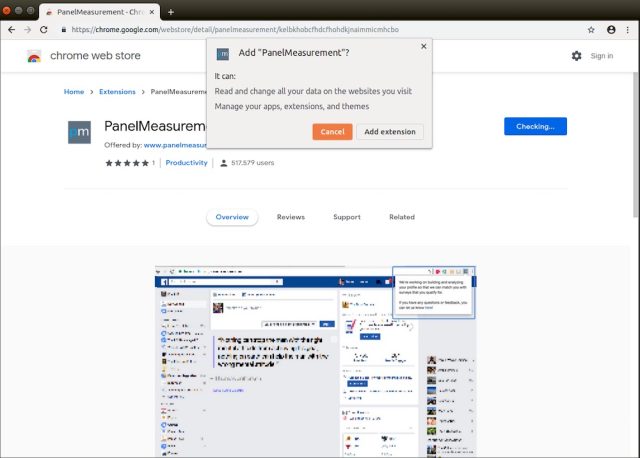Open the Chrome profile avatar icon
This screenshot has width=640, height=458.
[611, 30]
